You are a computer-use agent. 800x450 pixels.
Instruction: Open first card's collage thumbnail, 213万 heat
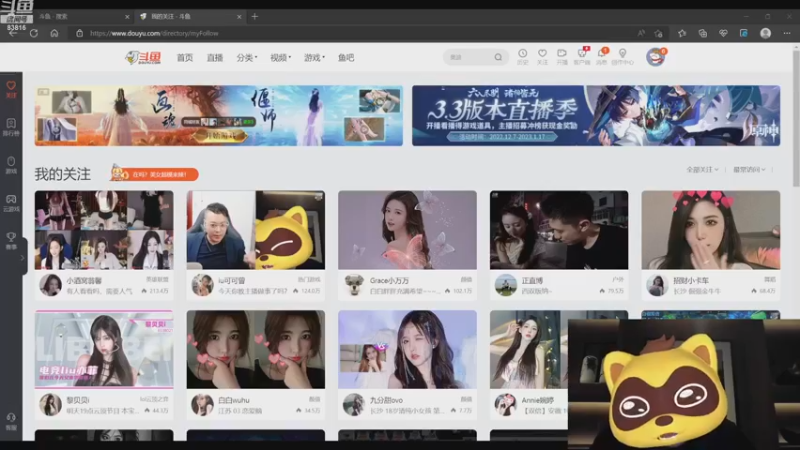click(104, 230)
